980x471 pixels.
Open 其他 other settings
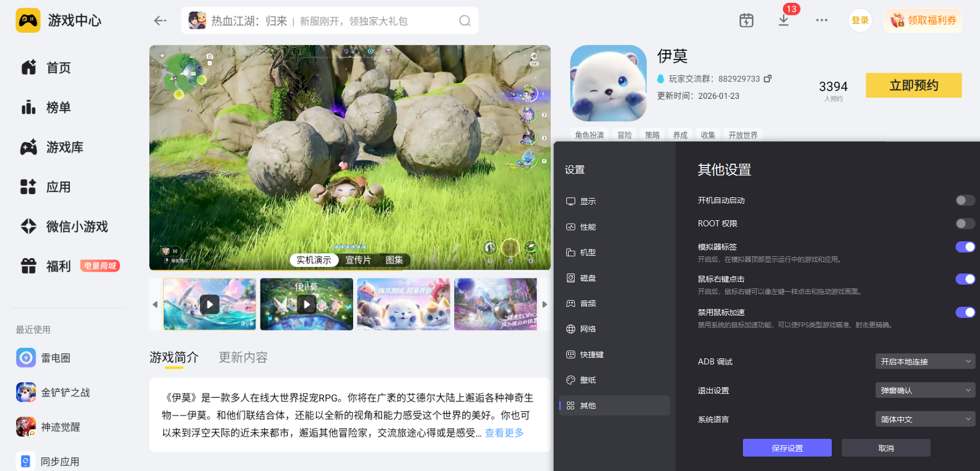point(615,406)
